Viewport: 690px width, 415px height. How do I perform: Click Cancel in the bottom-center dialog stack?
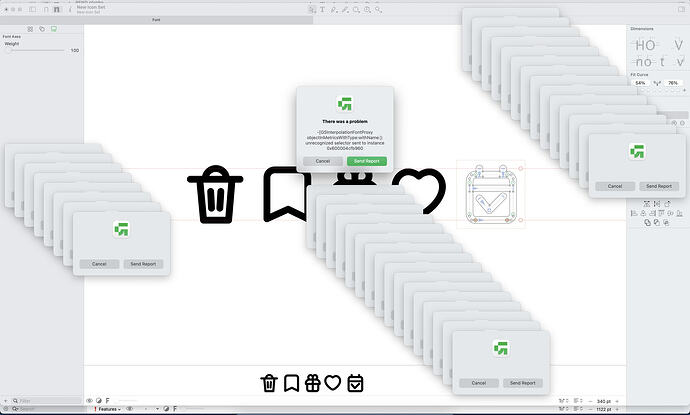478,383
